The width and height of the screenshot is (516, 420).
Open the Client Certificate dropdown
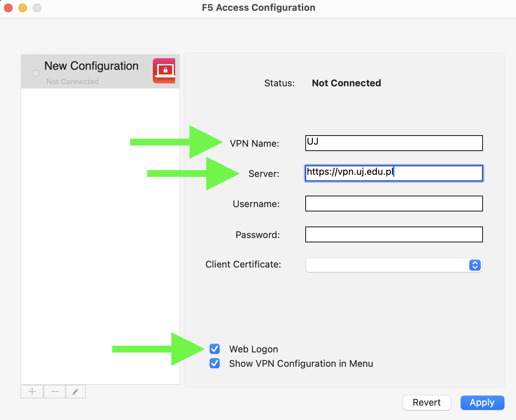(394, 265)
